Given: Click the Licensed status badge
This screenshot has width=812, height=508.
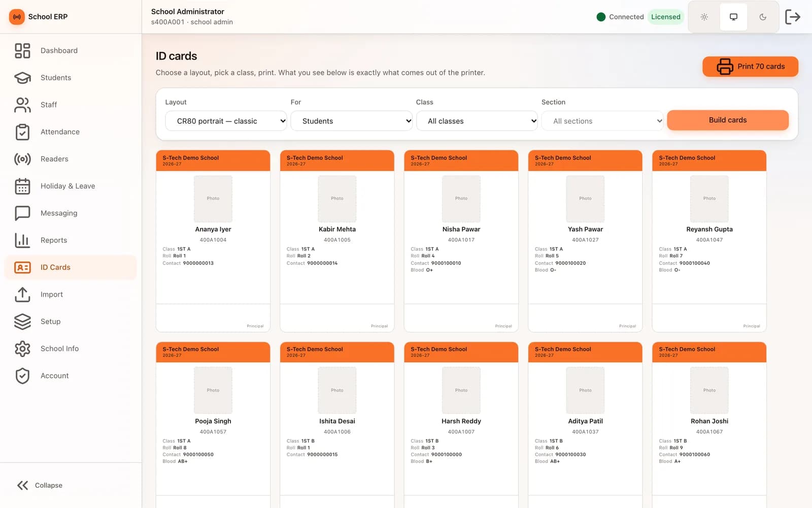Looking at the screenshot, I should [x=665, y=17].
